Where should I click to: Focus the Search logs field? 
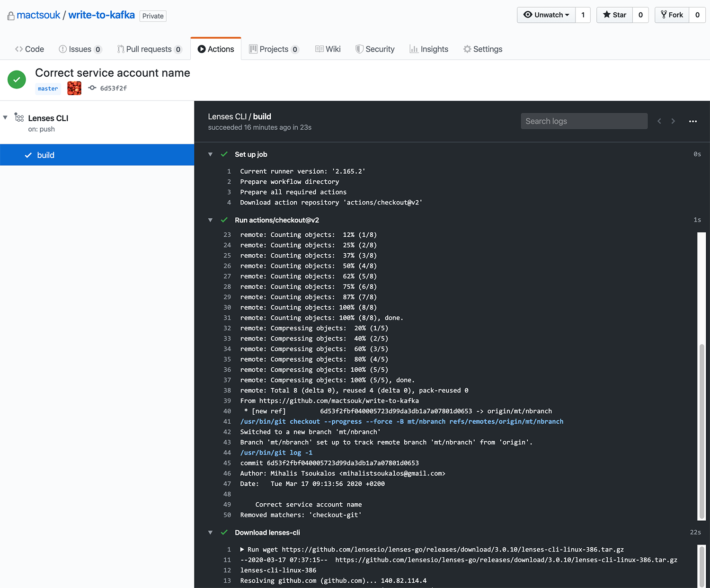(x=584, y=121)
